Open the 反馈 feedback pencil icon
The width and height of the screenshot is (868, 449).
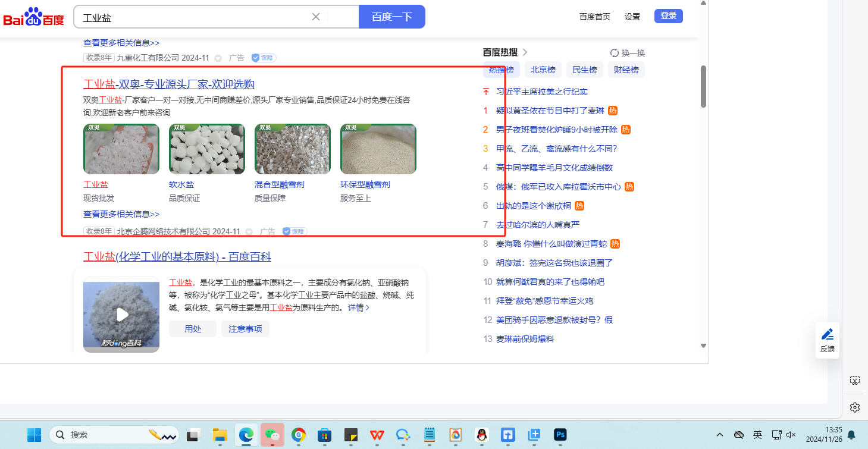pos(827,334)
